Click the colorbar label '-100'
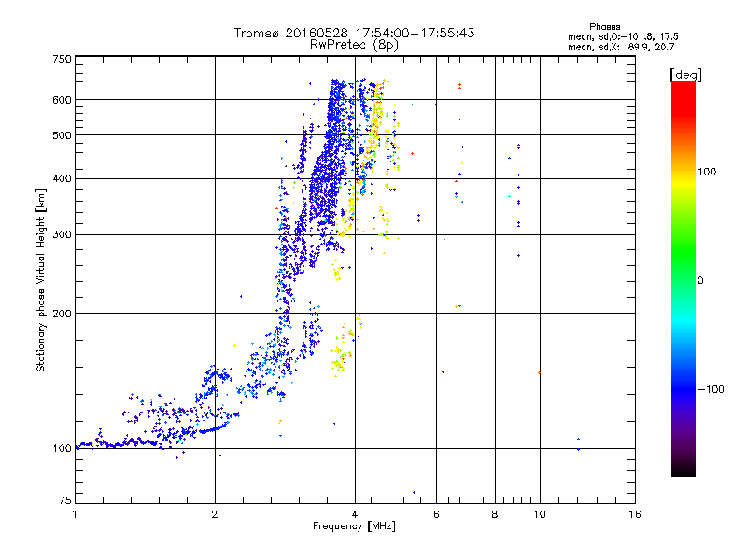Screen dimensions: 747x560 tap(712, 389)
